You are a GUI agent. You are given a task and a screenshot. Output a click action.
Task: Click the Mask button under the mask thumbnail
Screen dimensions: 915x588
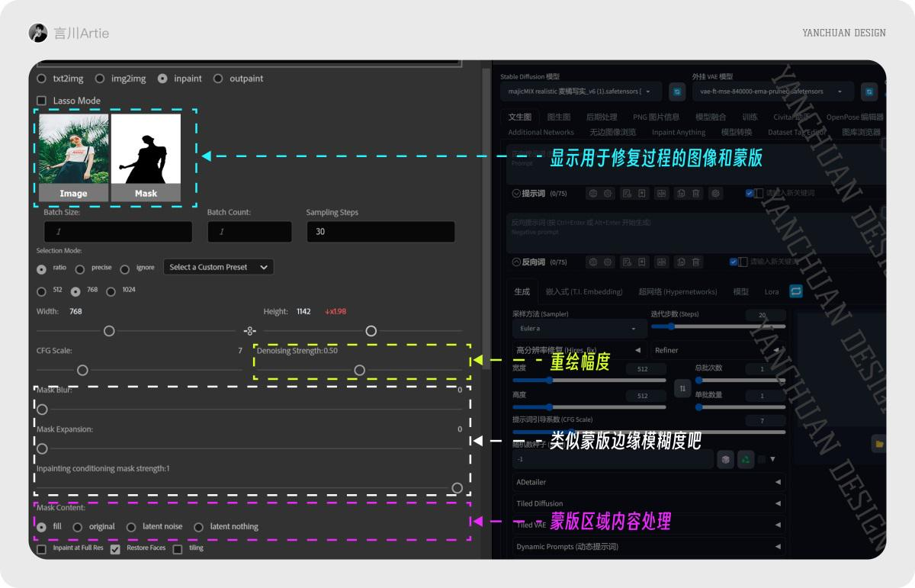pos(146,193)
